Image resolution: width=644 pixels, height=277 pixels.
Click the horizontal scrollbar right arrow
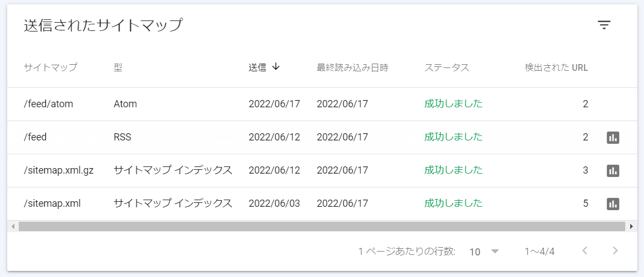click(x=631, y=226)
